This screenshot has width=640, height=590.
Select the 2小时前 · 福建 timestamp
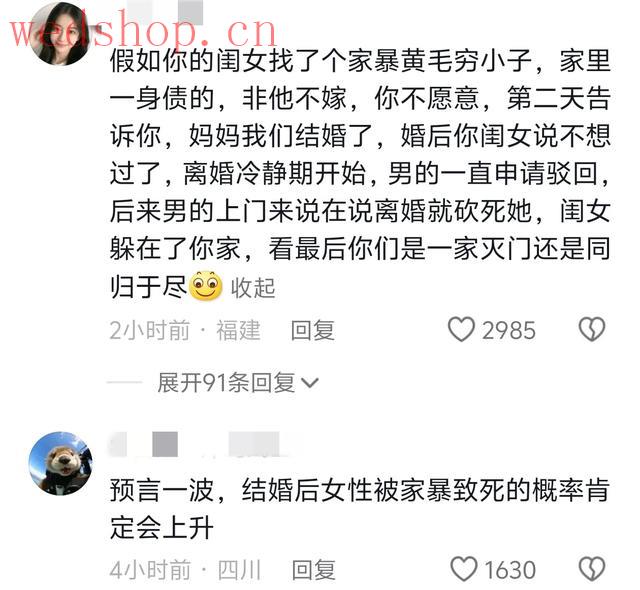click(x=185, y=330)
